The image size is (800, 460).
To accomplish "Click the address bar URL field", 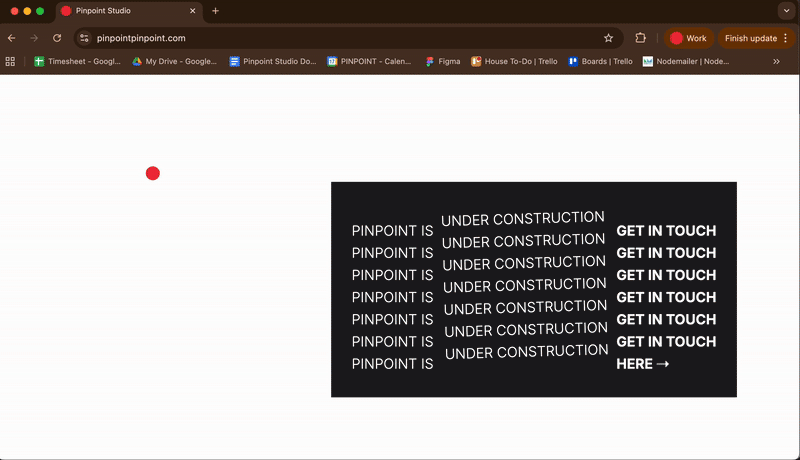I will tap(340, 38).
